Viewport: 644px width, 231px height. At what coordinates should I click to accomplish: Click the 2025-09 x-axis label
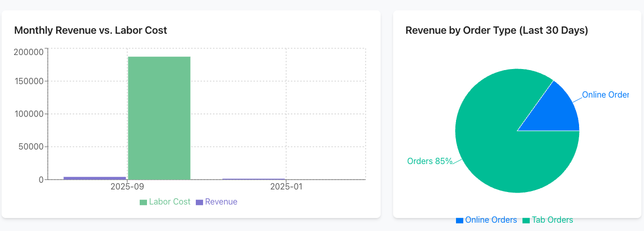pyautogui.click(x=127, y=187)
